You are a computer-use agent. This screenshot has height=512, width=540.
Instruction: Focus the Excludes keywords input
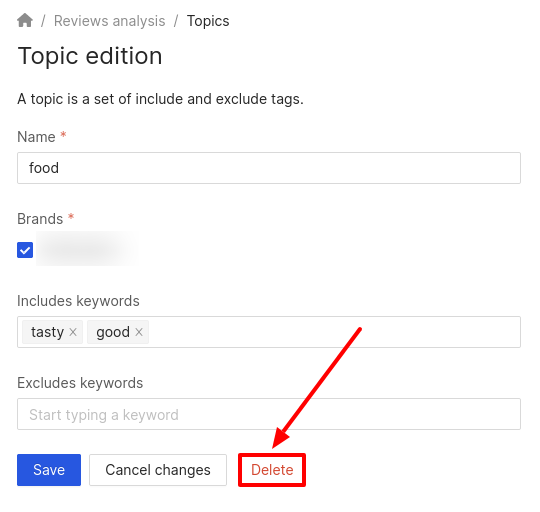click(269, 414)
